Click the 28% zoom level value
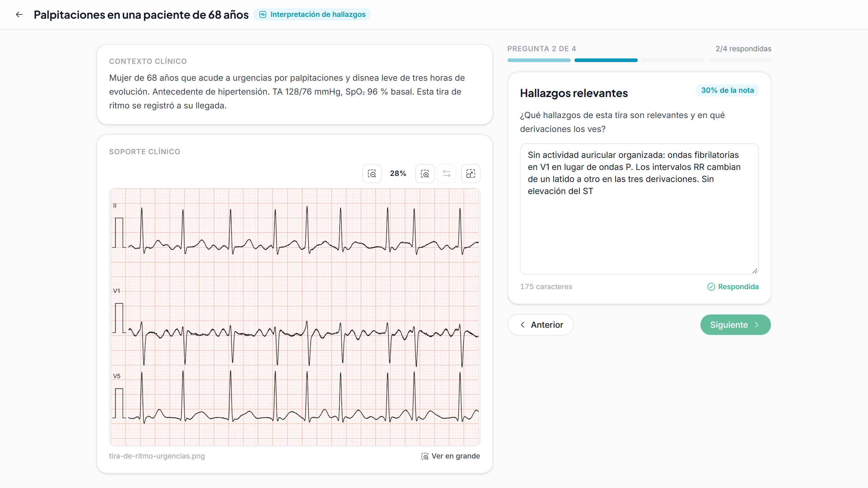 tap(398, 174)
